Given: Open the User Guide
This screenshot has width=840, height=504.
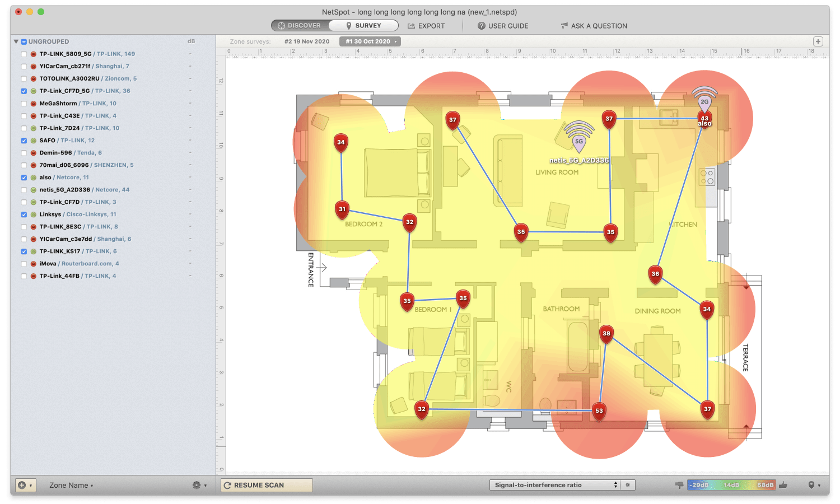Looking at the screenshot, I should pos(503,26).
